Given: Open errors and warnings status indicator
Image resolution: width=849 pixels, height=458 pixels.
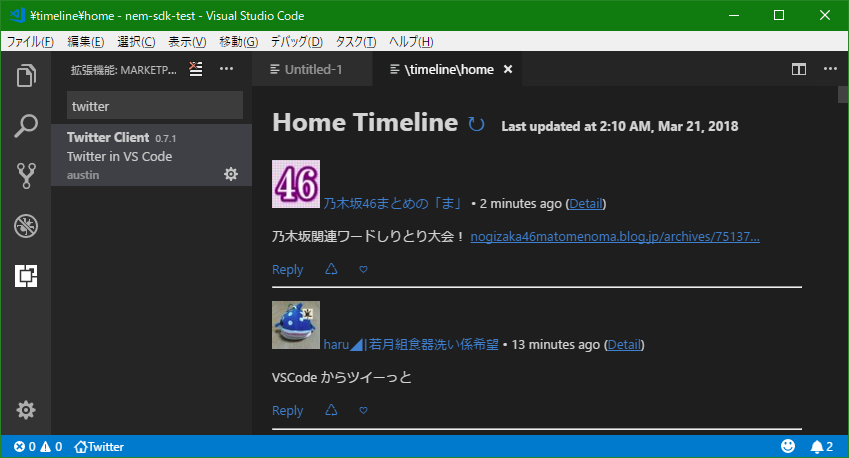Looking at the screenshot, I should pos(38,447).
